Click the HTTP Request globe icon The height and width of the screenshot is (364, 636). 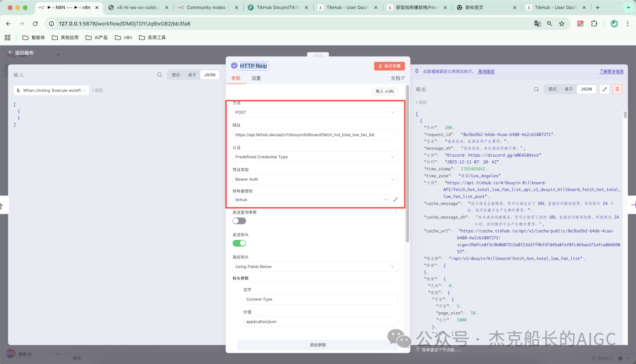[234, 66]
